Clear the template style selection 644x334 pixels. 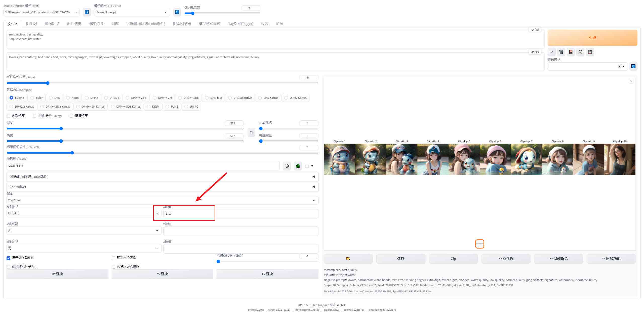point(619,67)
